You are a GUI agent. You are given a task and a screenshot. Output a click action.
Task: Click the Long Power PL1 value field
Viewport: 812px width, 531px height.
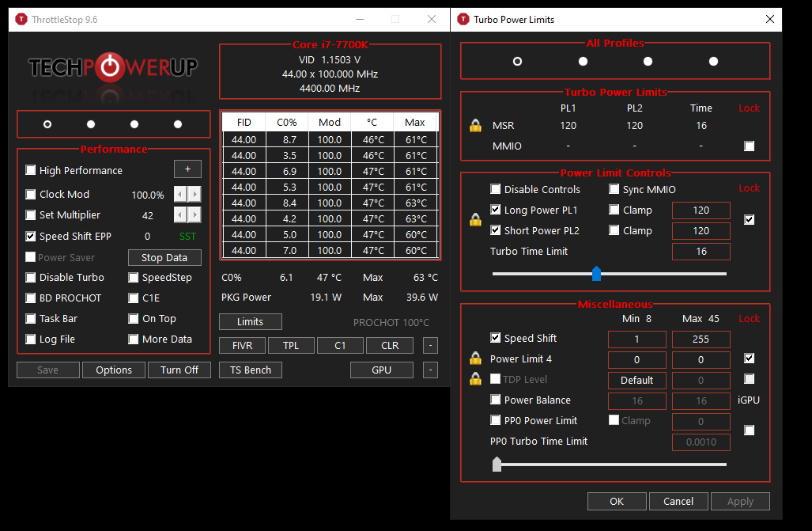(701, 211)
